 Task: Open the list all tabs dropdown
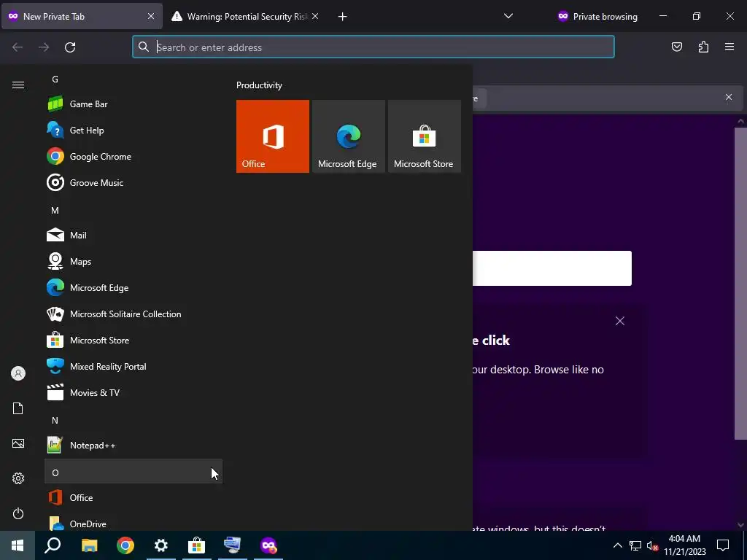pos(508,16)
